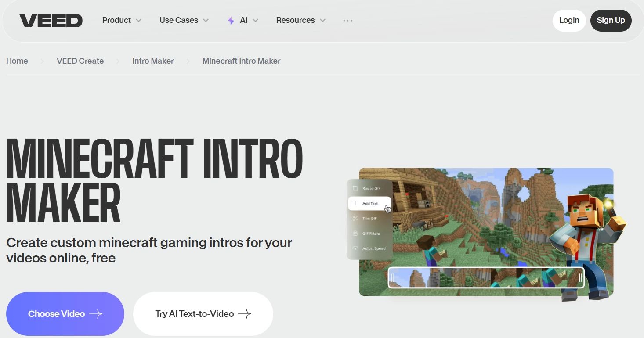The image size is (644, 338).
Task: Open GIF Filters via its icon
Action: click(356, 233)
